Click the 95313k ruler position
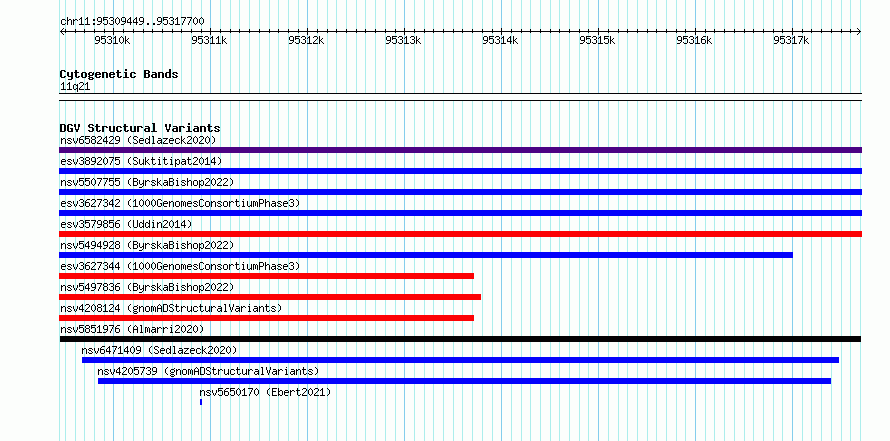The height and width of the screenshot is (441, 890). point(404,40)
